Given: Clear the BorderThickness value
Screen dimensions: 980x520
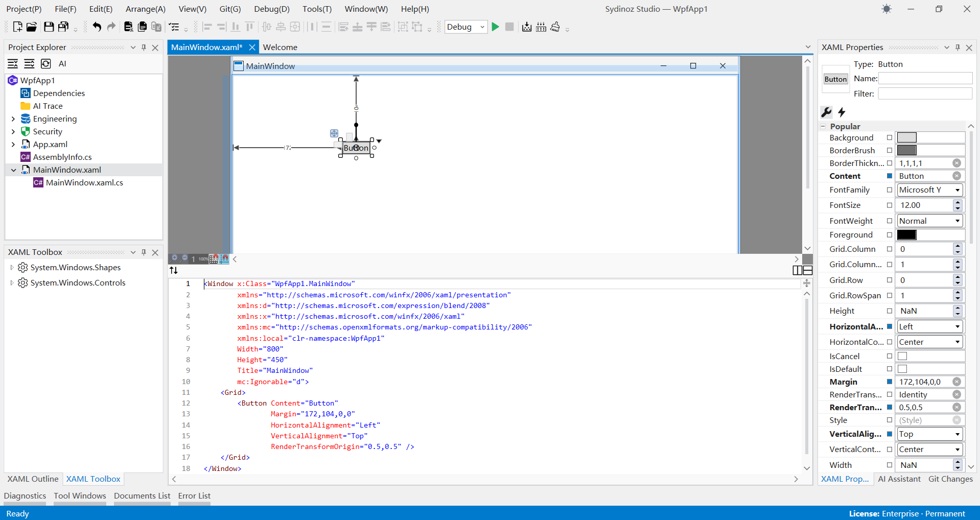Looking at the screenshot, I should coord(956,163).
